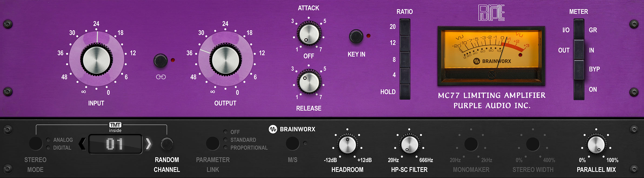Screen dimensions: 644x178
Task: Toggle the PARAMETER LINK button
Action: [x=213, y=143]
